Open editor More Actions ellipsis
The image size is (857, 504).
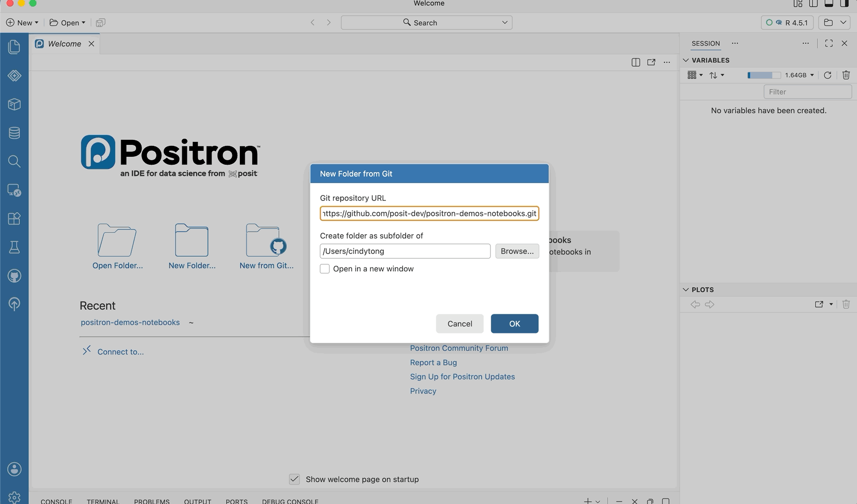pyautogui.click(x=667, y=62)
